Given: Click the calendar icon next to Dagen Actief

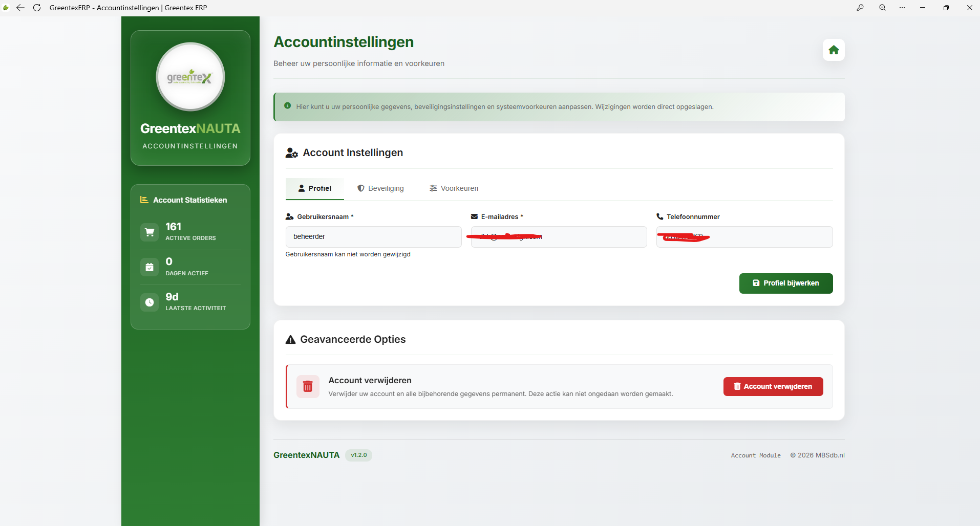Looking at the screenshot, I should 150,267.
